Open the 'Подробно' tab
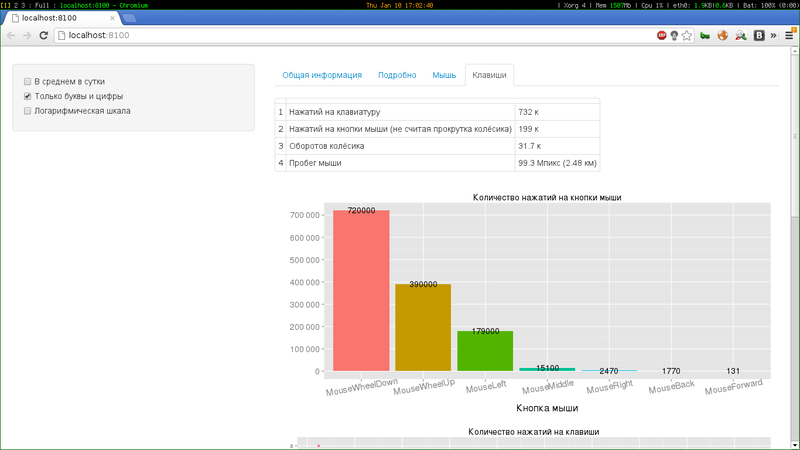The width and height of the screenshot is (800, 450). click(397, 75)
